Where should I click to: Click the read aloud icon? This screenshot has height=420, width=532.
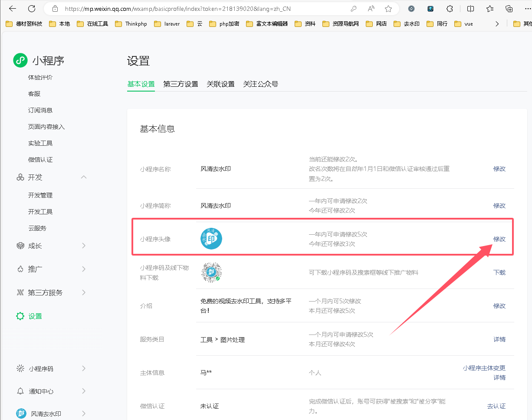click(371, 9)
